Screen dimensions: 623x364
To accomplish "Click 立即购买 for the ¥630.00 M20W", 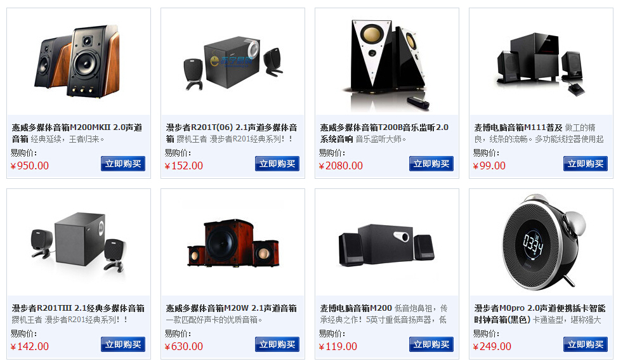I will point(277,344).
